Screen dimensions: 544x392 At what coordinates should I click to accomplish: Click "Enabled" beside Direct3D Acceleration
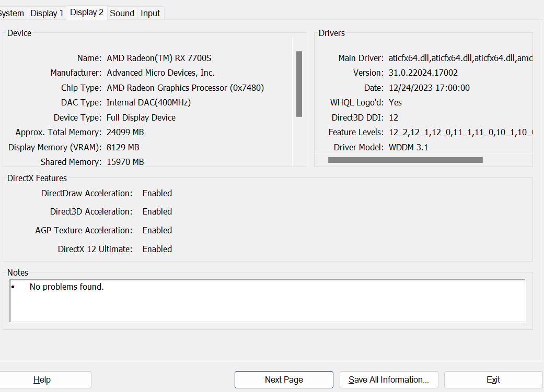[157, 211]
